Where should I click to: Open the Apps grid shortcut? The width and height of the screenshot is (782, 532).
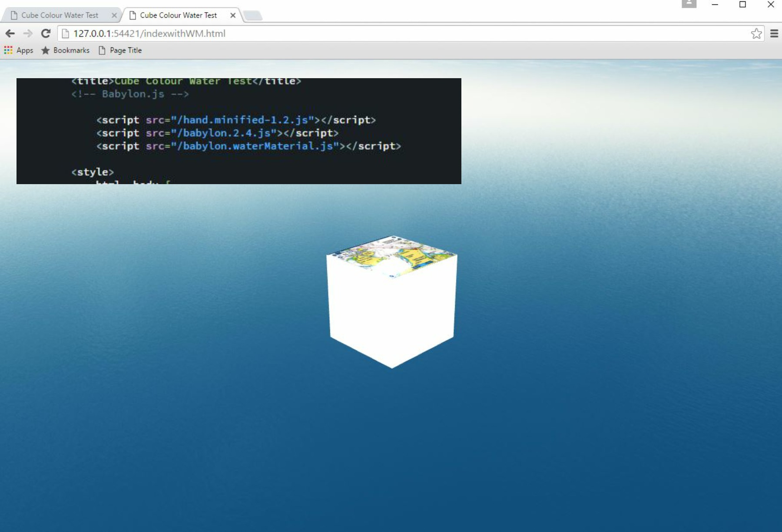tap(19, 50)
